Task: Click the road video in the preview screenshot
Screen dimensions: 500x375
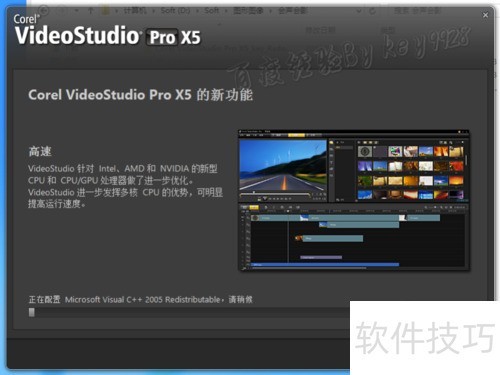Action: (x=283, y=165)
